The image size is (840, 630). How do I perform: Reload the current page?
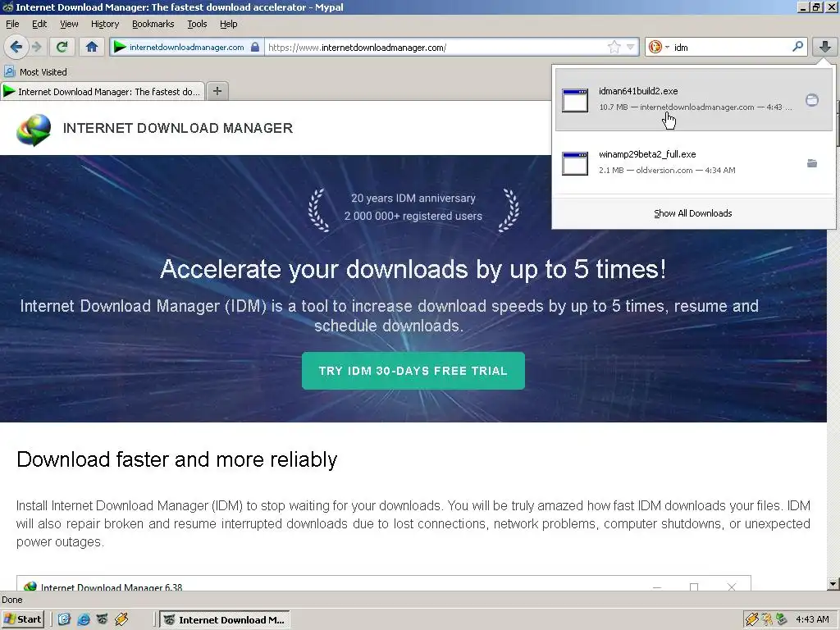tap(62, 47)
